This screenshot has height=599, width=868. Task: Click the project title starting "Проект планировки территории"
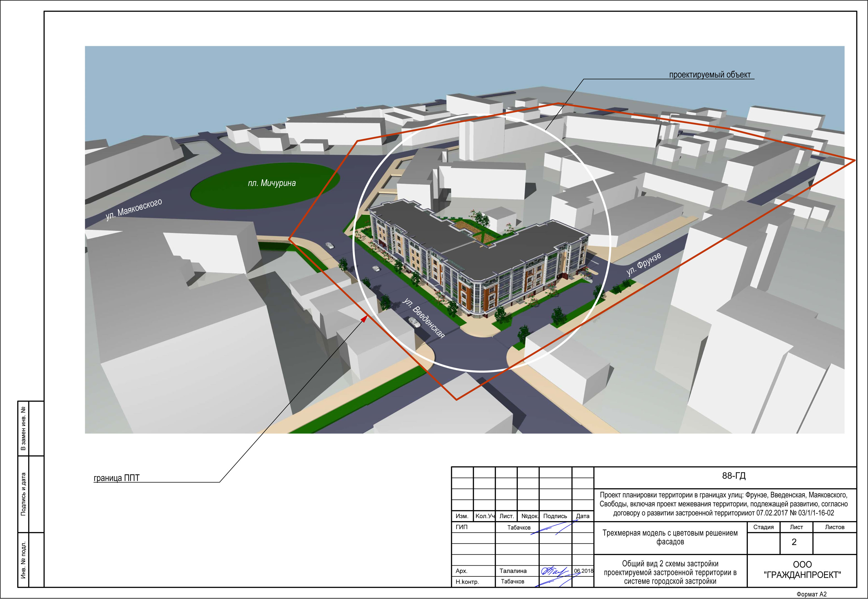(723, 504)
